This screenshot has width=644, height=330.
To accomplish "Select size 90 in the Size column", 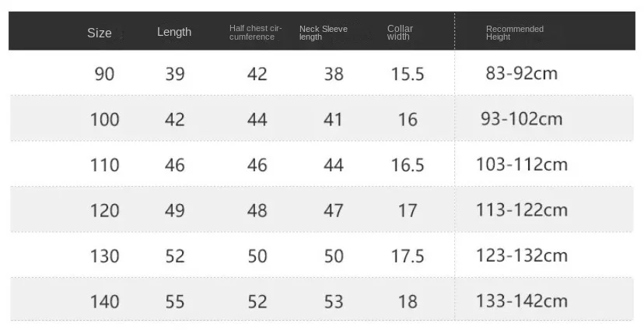I will coord(104,74).
